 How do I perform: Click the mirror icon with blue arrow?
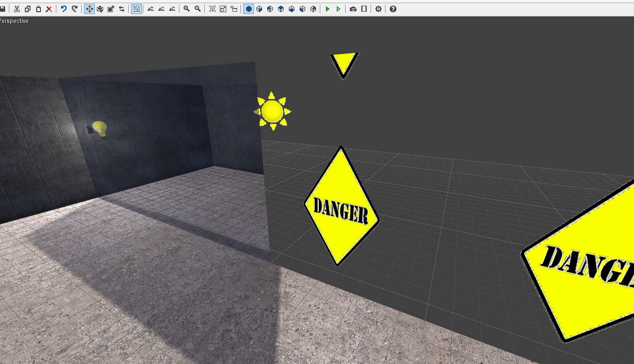coord(172,9)
